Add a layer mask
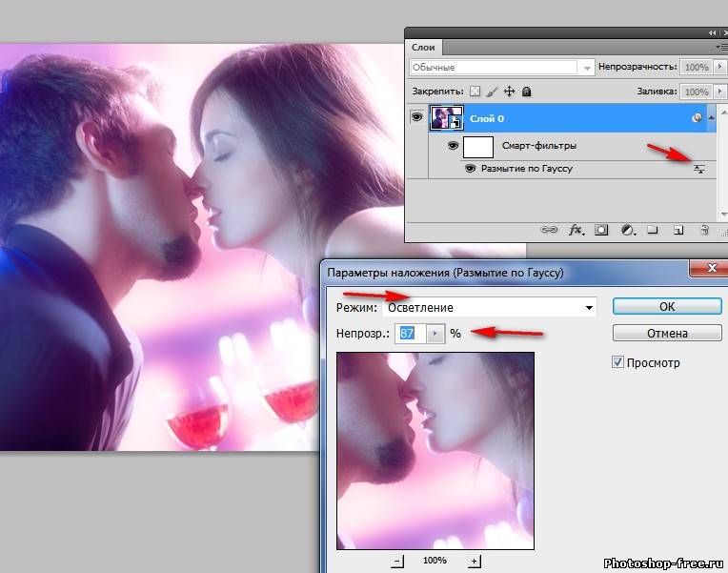728x573 pixels. pos(602,230)
